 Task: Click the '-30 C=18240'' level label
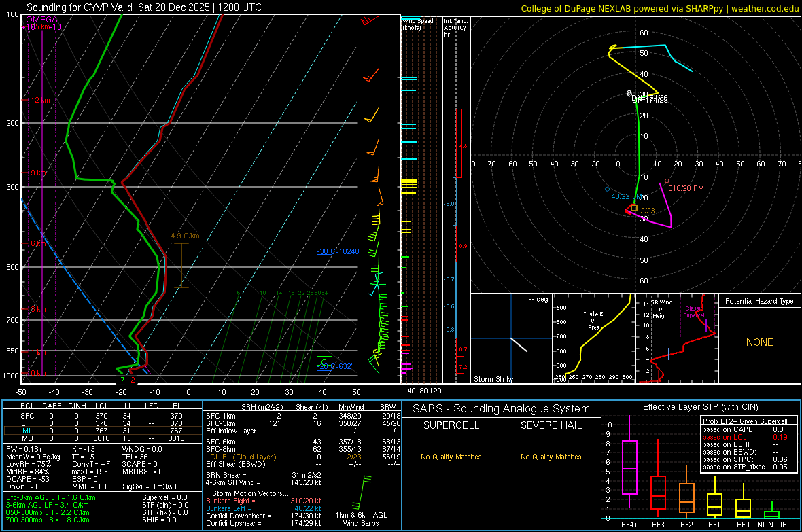tap(338, 251)
